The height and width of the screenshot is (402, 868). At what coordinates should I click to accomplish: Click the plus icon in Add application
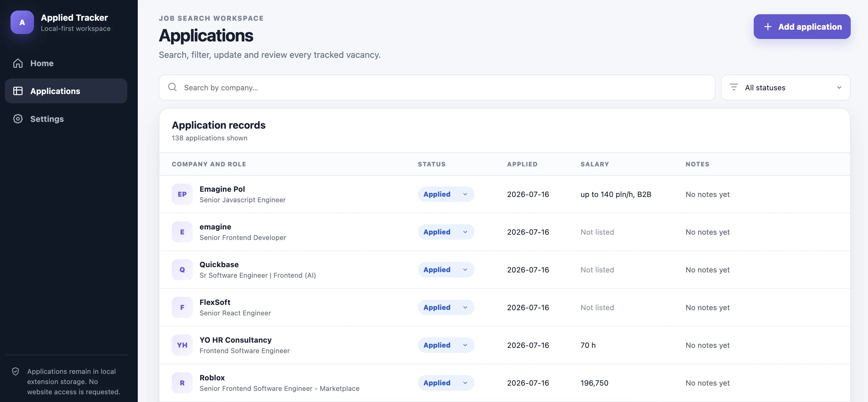click(768, 27)
